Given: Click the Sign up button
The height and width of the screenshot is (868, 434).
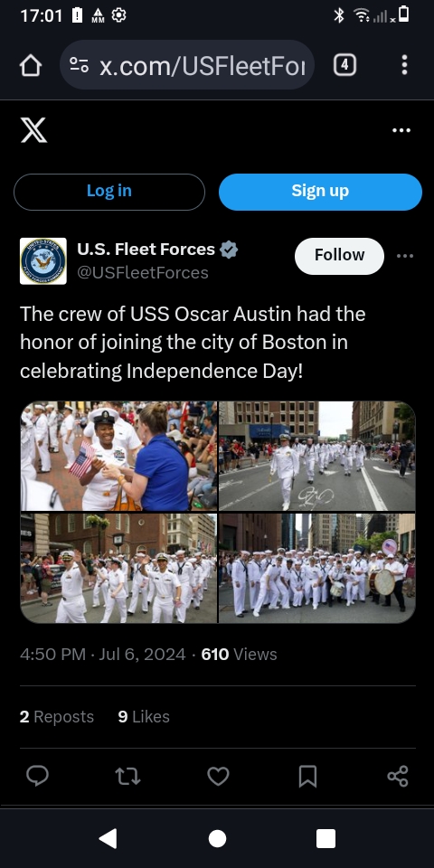Looking at the screenshot, I should [320, 192].
